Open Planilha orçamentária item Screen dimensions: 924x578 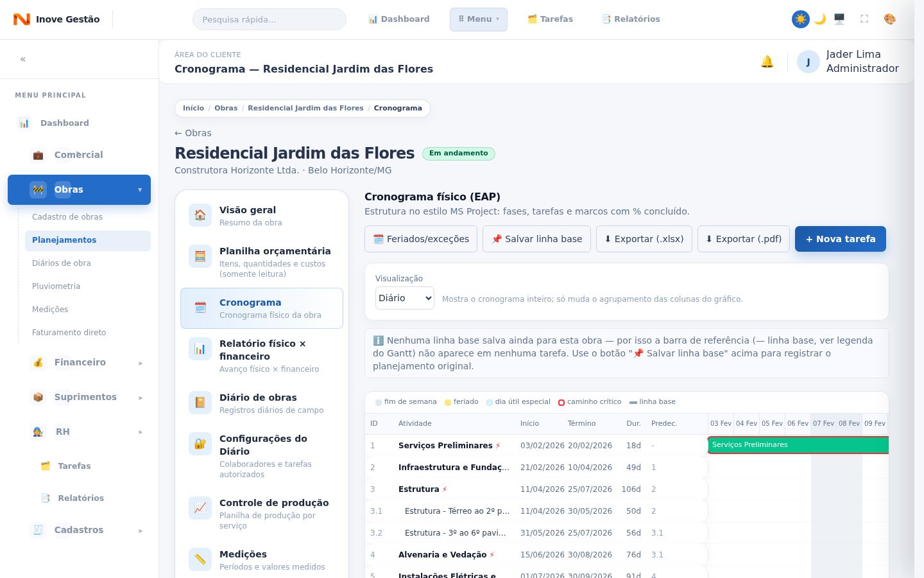click(262, 262)
